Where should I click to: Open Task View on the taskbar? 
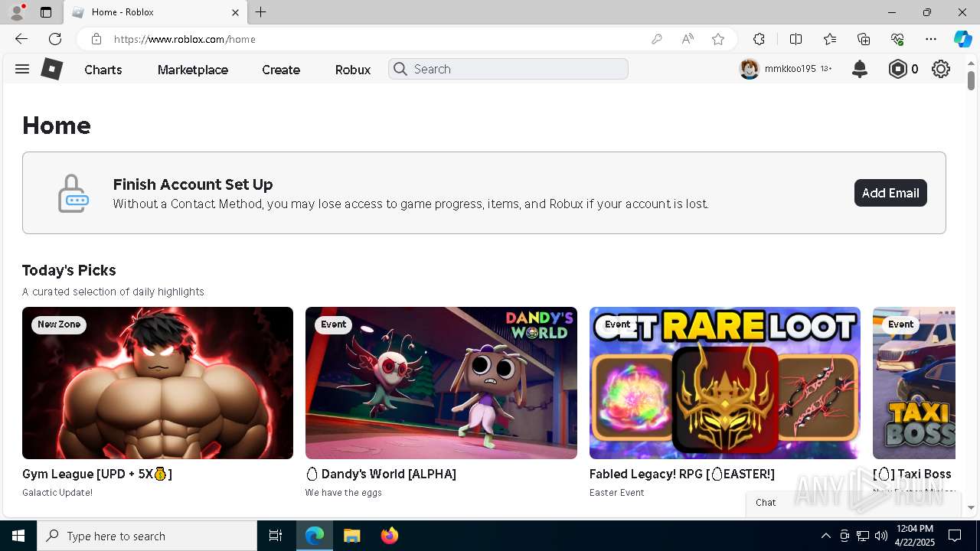[x=276, y=536]
